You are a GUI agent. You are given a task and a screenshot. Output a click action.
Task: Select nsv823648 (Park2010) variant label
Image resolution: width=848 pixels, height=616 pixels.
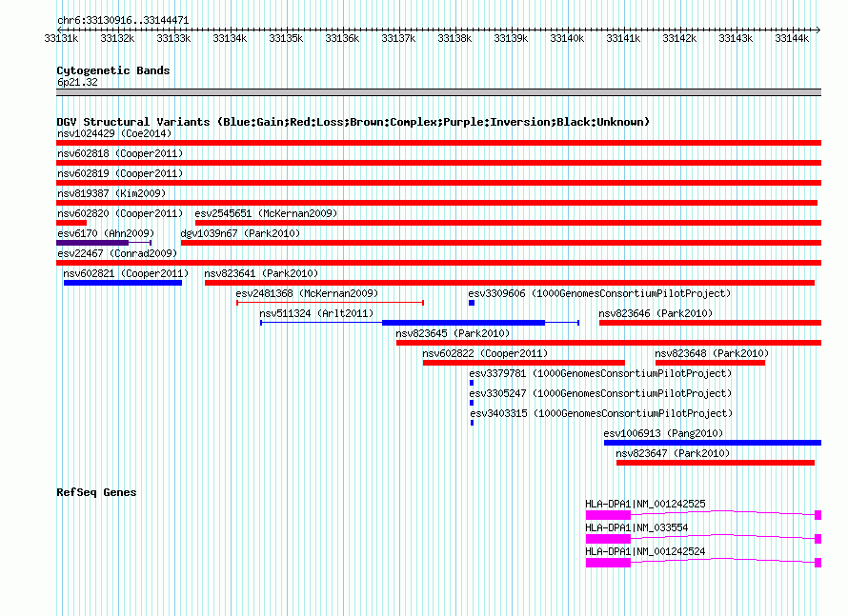[x=712, y=353]
